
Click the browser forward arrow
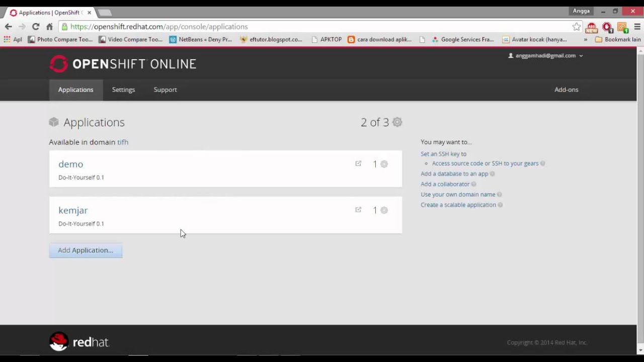point(22,27)
